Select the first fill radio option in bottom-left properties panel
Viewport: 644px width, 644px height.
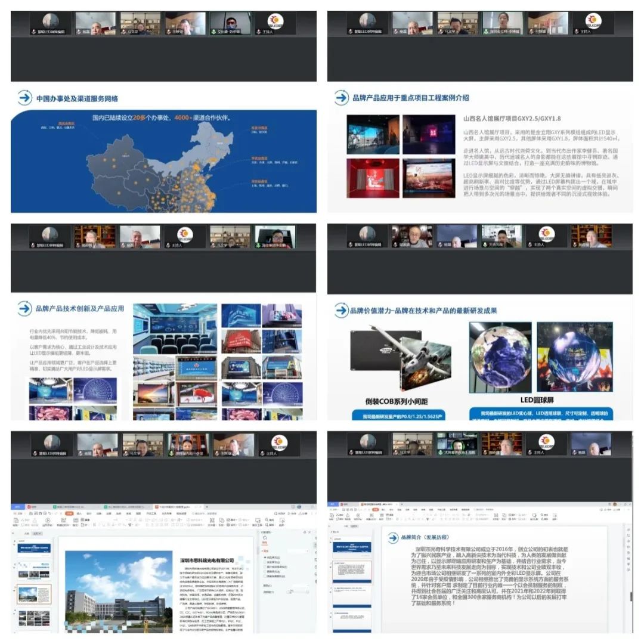pyautogui.click(x=265, y=557)
